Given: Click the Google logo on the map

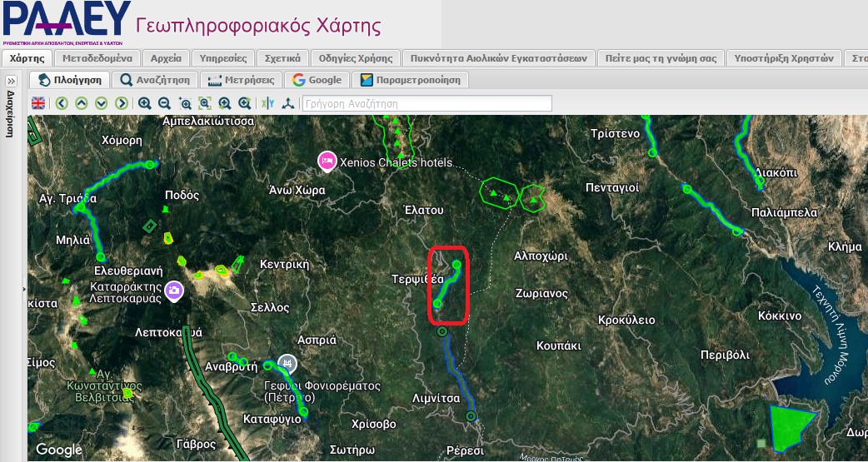Looking at the screenshot, I should point(60,450).
